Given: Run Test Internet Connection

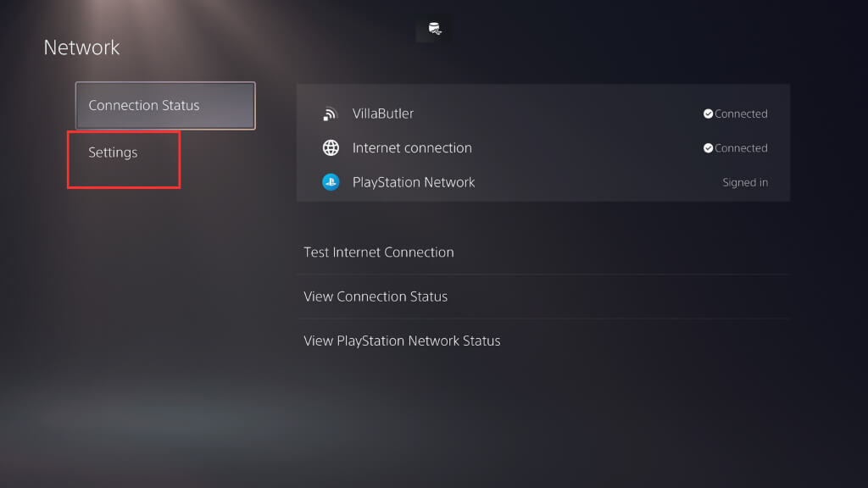Looking at the screenshot, I should pos(379,252).
